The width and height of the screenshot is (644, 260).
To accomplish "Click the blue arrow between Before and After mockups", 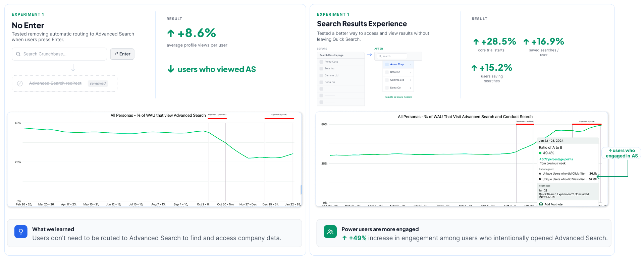I will pyautogui.click(x=369, y=55).
